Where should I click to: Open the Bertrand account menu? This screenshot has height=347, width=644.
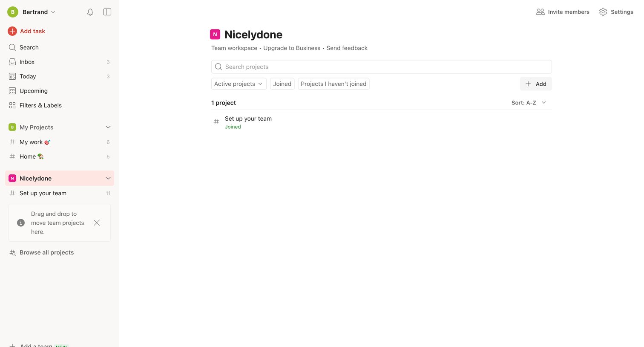(x=32, y=12)
